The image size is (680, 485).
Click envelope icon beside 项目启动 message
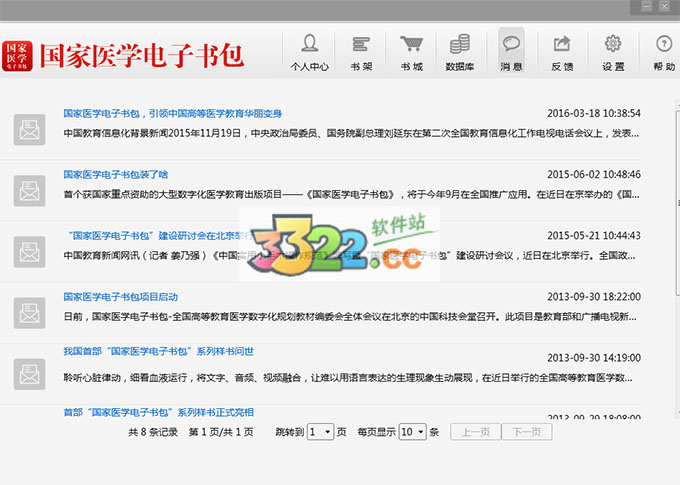click(29, 313)
